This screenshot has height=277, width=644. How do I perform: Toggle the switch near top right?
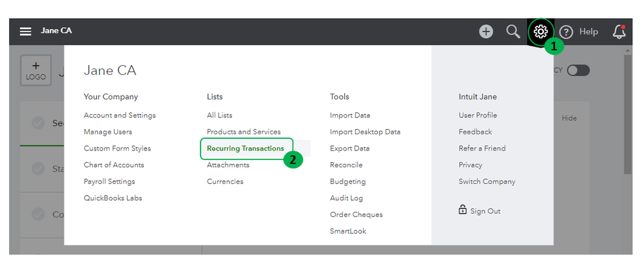click(x=578, y=70)
